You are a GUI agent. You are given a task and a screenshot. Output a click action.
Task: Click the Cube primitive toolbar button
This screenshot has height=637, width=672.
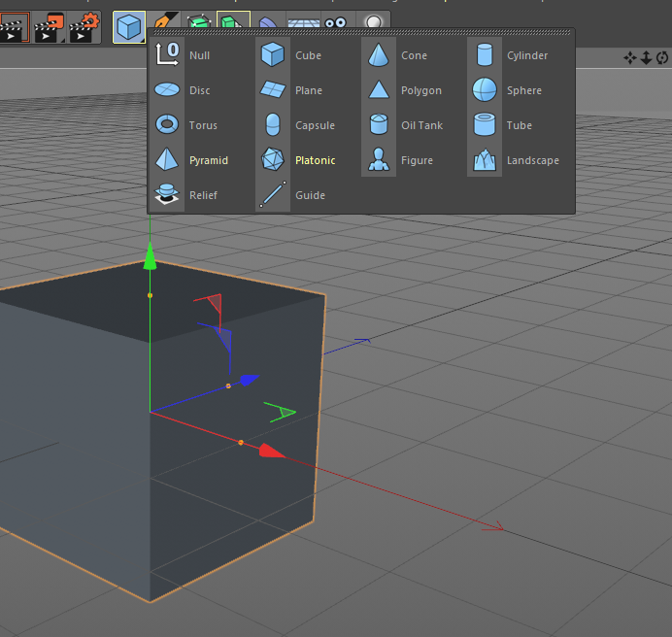pyautogui.click(x=129, y=27)
